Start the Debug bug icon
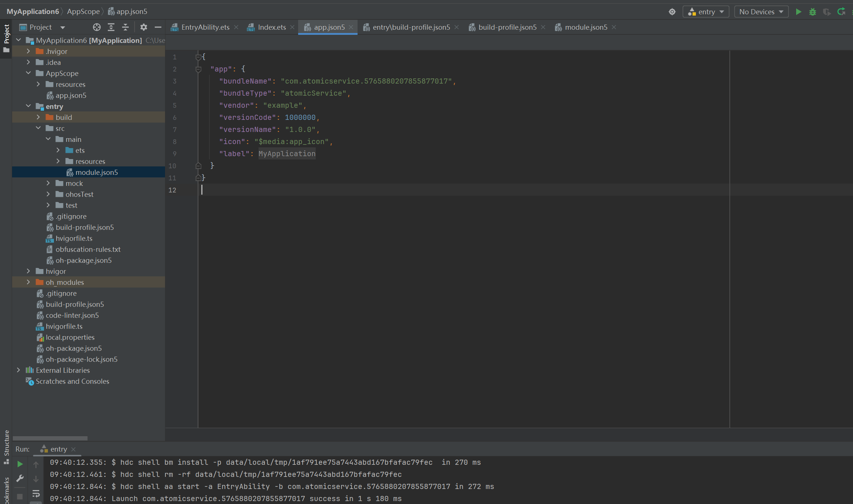 click(x=813, y=12)
